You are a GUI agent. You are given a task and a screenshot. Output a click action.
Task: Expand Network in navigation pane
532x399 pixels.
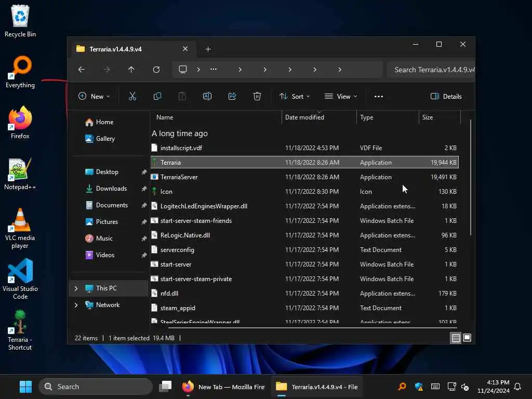[x=76, y=305]
